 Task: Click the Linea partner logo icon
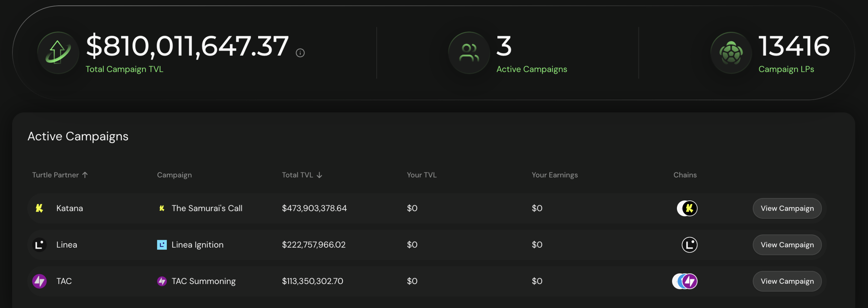39,245
